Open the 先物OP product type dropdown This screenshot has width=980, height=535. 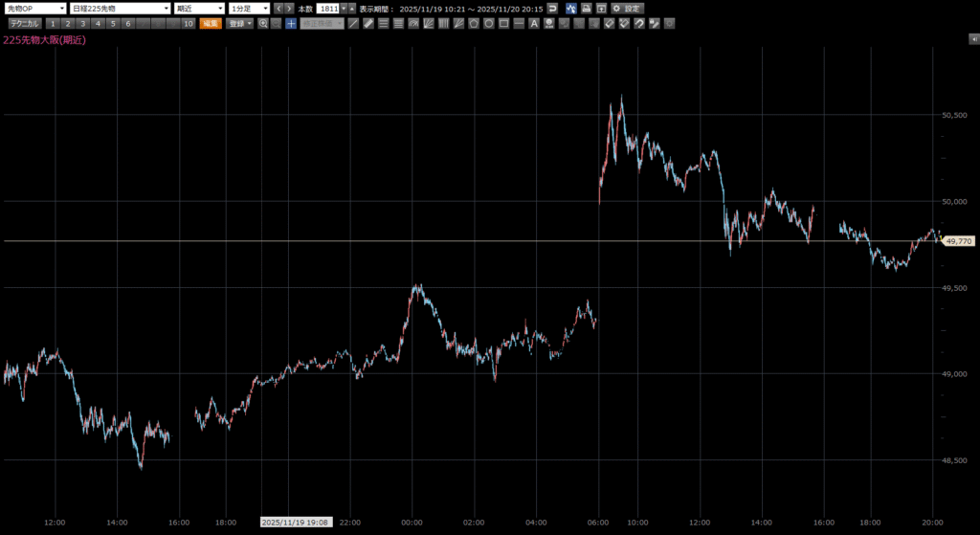(x=35, y=9)
